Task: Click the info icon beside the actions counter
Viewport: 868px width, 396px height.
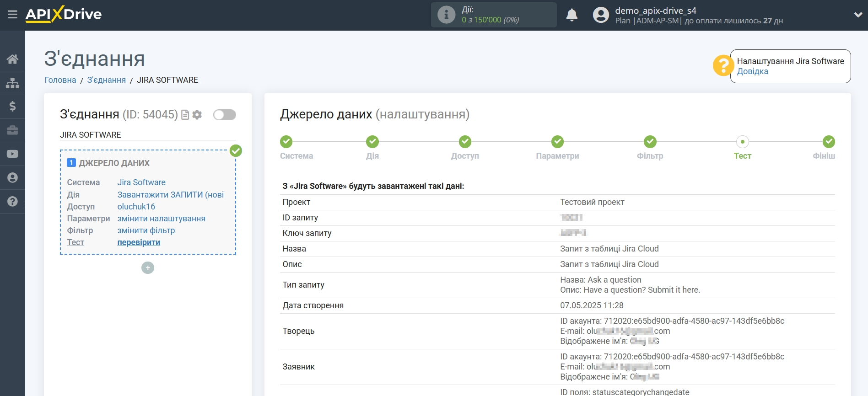Action: click(446, 15)
